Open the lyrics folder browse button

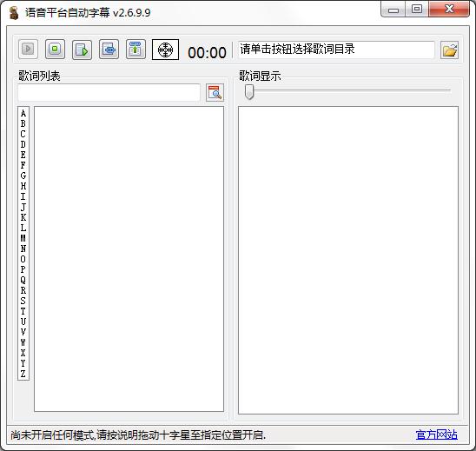[x=449, y=50]
